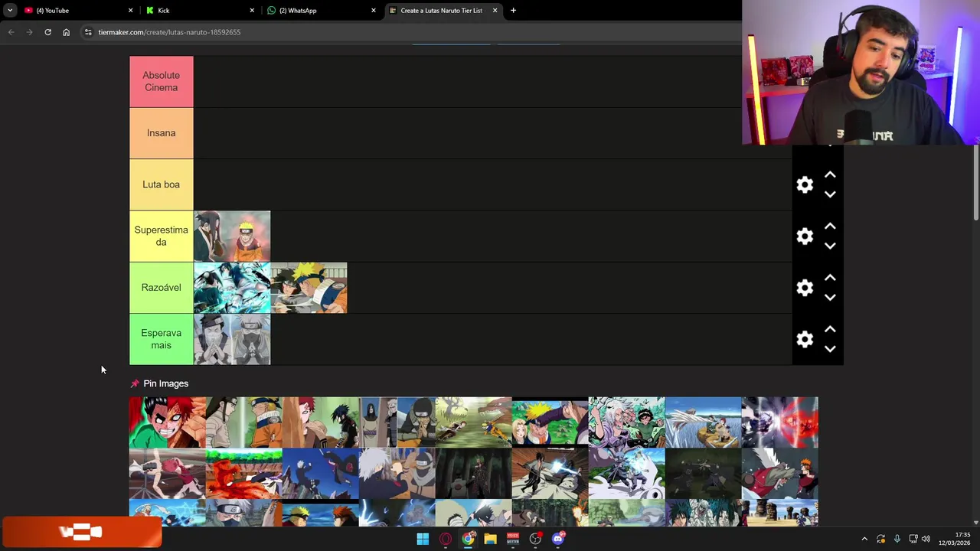Open the tab search dropdown

pyautogui.click(x=9, y=11)
